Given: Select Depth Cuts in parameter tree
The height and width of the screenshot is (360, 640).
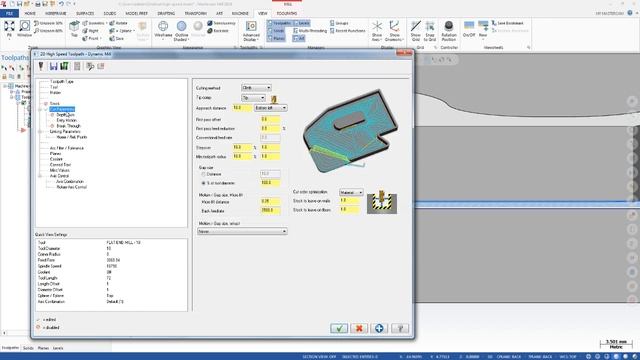Looking at the screenshot, I should pos(65,115).
